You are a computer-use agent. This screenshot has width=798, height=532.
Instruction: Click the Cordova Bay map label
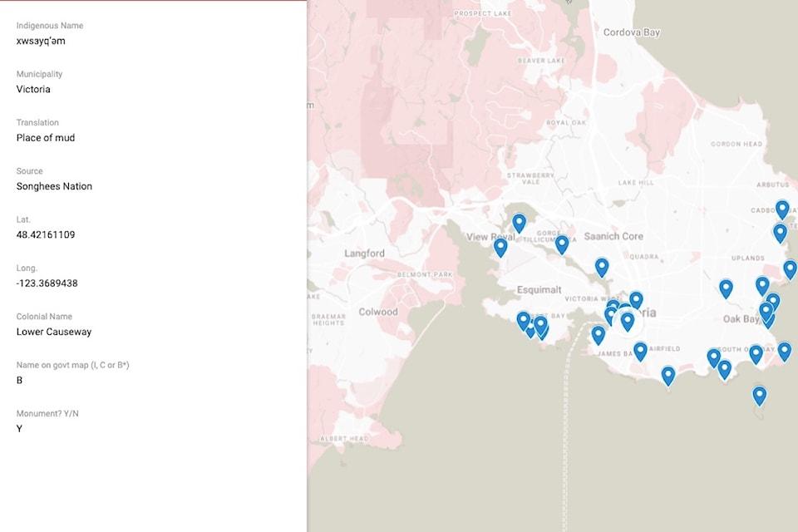(x=632, y=32)
